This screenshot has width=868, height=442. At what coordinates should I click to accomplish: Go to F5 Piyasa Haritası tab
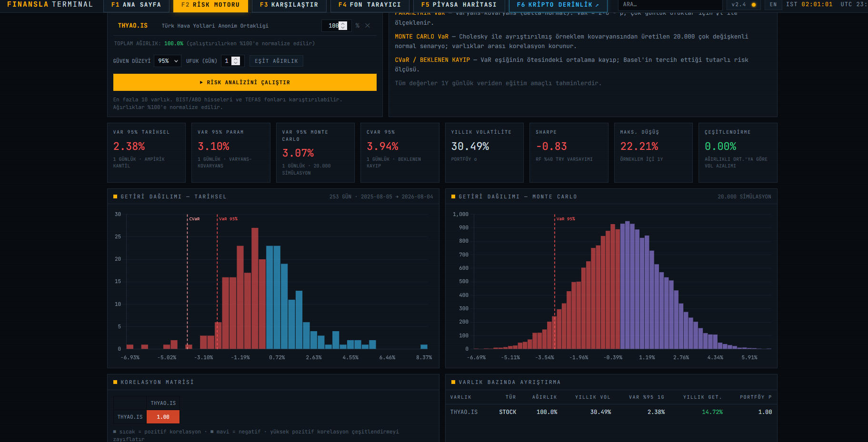coord(459,5)
